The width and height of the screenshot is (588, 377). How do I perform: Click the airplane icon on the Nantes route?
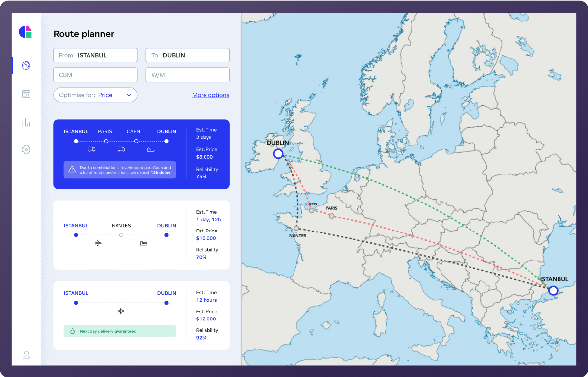[98, 243]
